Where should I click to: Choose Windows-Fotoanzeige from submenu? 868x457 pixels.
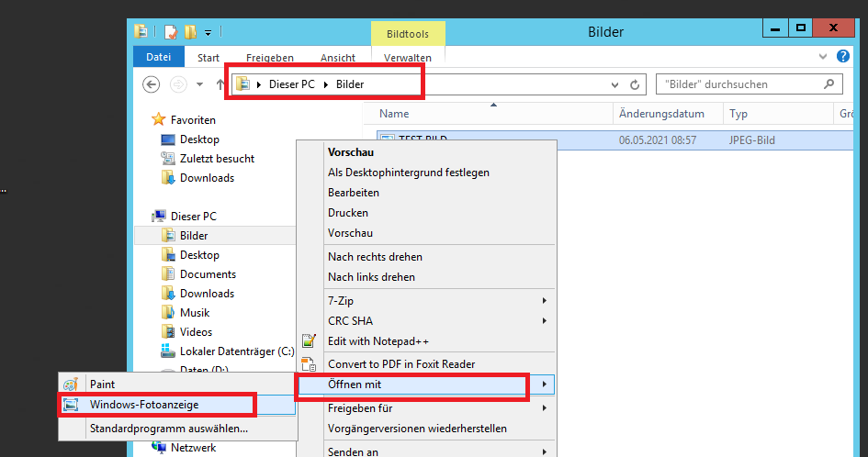pos(143,404)
